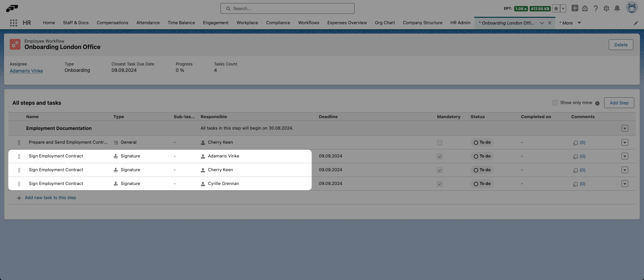
Task: Click the Add Step button
Action: [x=619, y=103]
